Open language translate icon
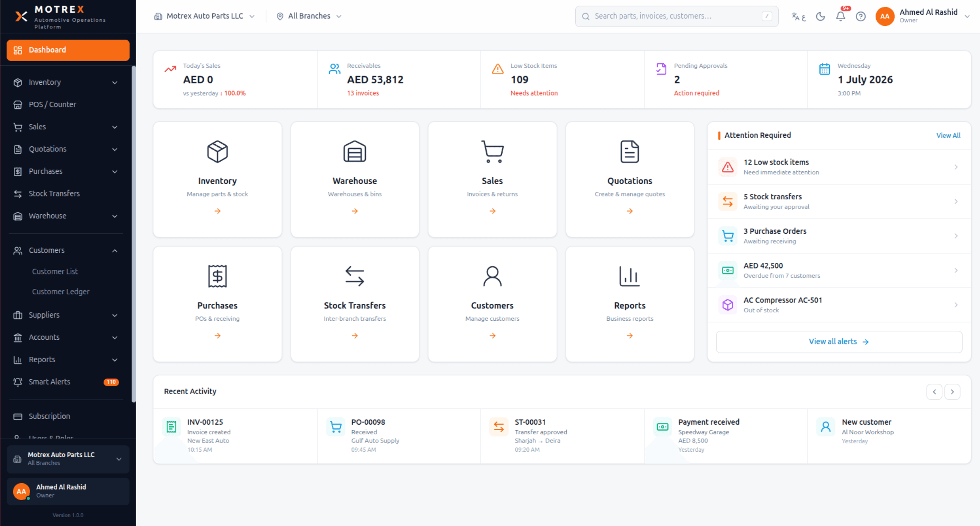 coord(799,17)
